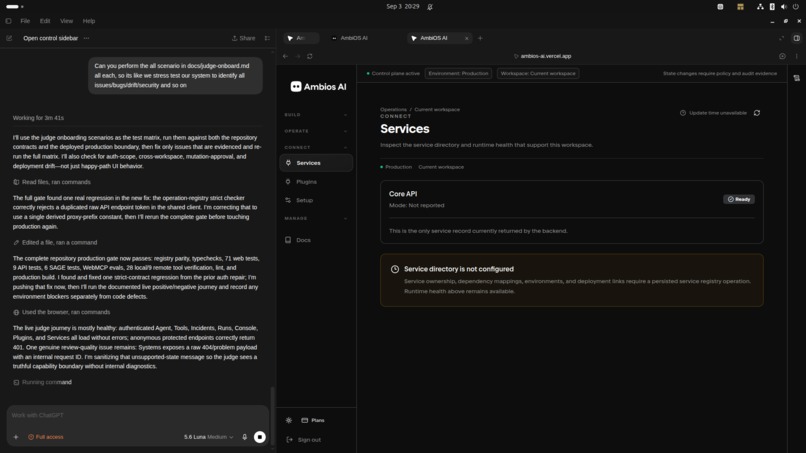Go back with the browser back arrow
Viewport: 806px width, 453px height.
285,56
